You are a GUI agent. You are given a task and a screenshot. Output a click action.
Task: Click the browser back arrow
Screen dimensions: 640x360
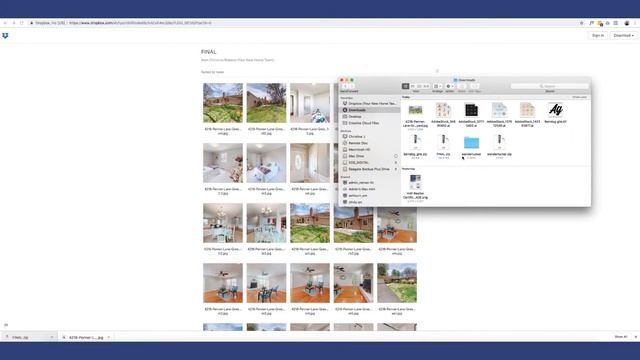tap(5, 23)
